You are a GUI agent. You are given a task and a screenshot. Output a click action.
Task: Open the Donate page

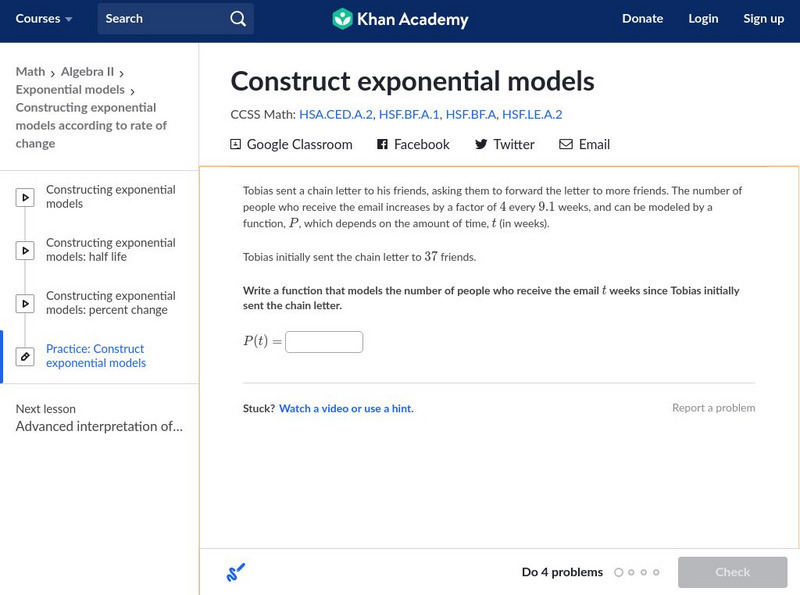tap(642, 19)
